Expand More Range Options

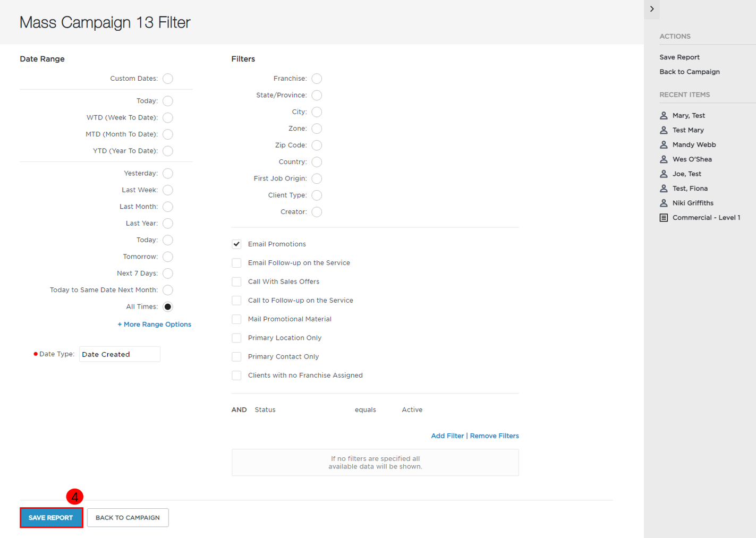pyautogui.click(x=154, y=324)
